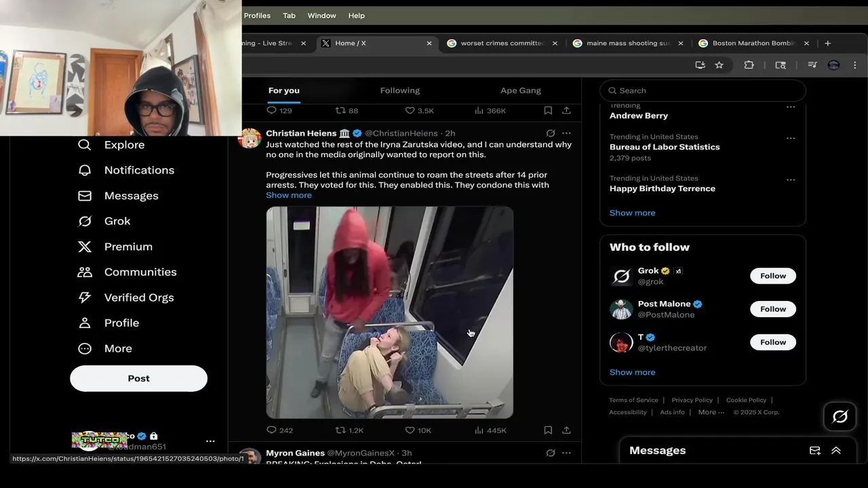This screenshot has height=488, width=868.
Task: Open Chrome three-dot menu
Action: tap(854, 65)
